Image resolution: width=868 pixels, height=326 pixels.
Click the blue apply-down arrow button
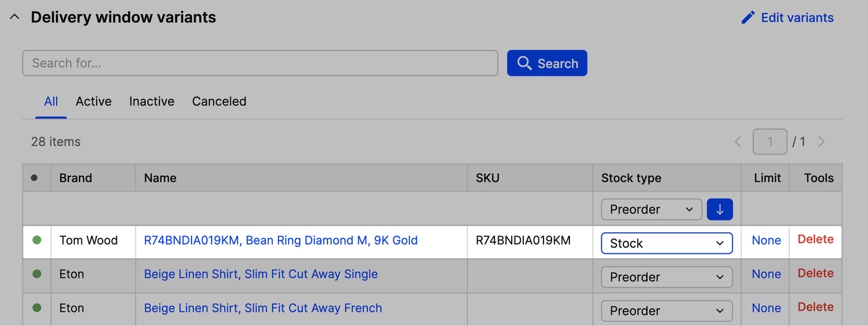720,210
